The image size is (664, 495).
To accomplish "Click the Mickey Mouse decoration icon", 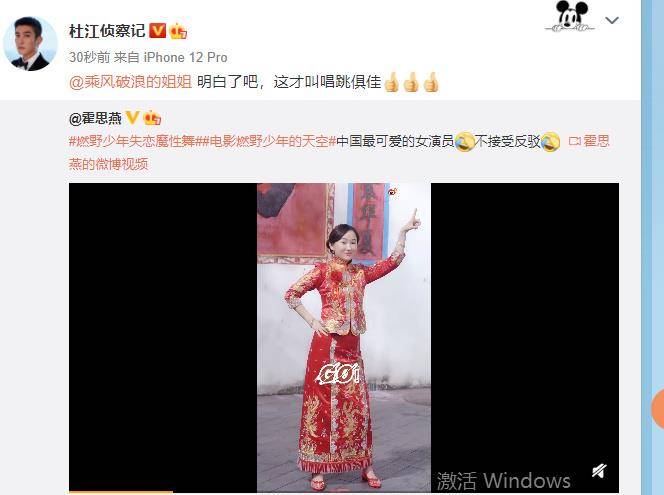I will coord(570,16).
